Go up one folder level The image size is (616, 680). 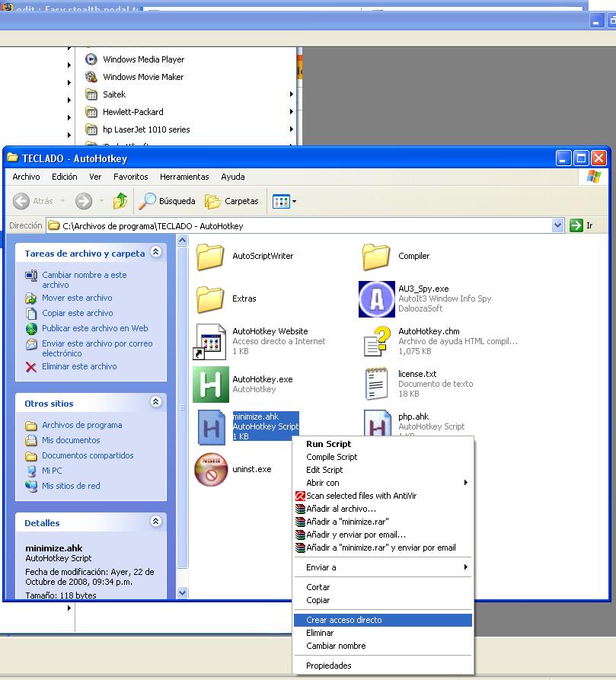pyautogui.click(x=120, y=201)
